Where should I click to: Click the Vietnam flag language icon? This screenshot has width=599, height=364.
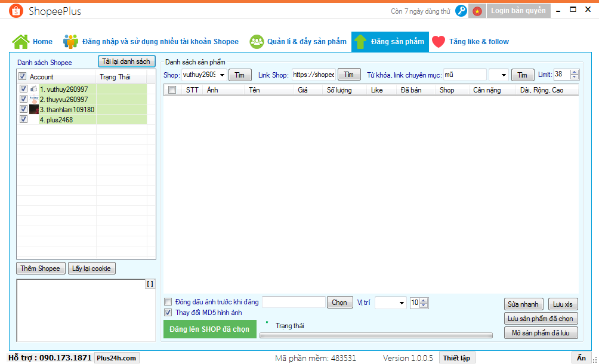(x=477, y=11)
